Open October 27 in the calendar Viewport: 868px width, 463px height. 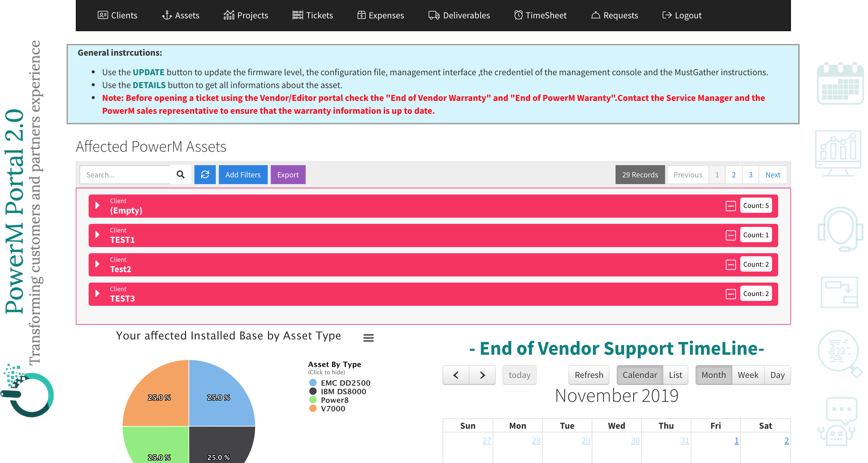[x=486, y=440]
